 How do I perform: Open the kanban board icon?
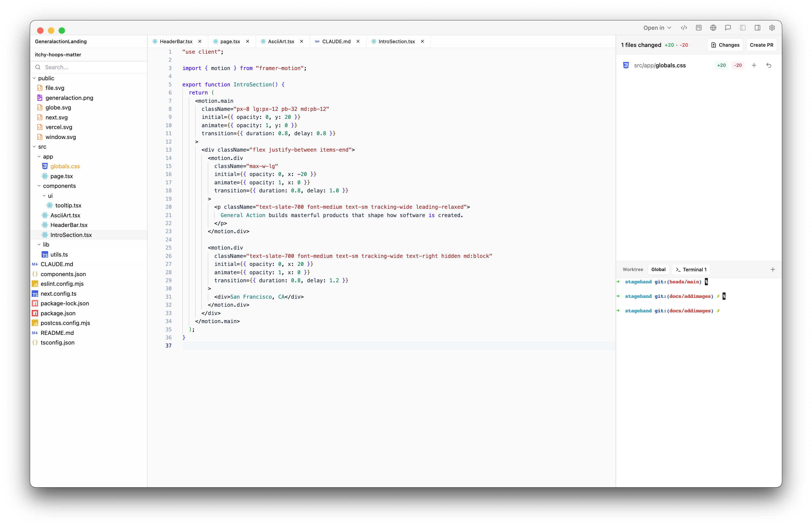coord(698,28)
